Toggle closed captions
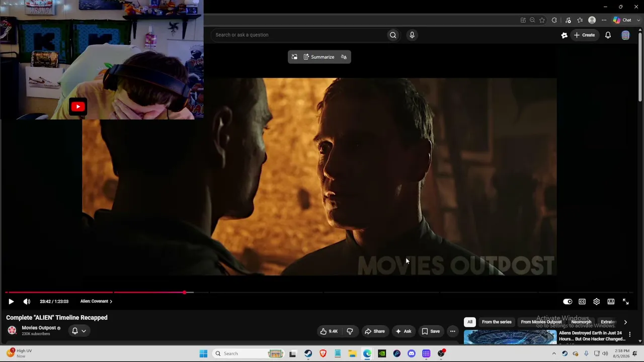 [x=582, y=302]
